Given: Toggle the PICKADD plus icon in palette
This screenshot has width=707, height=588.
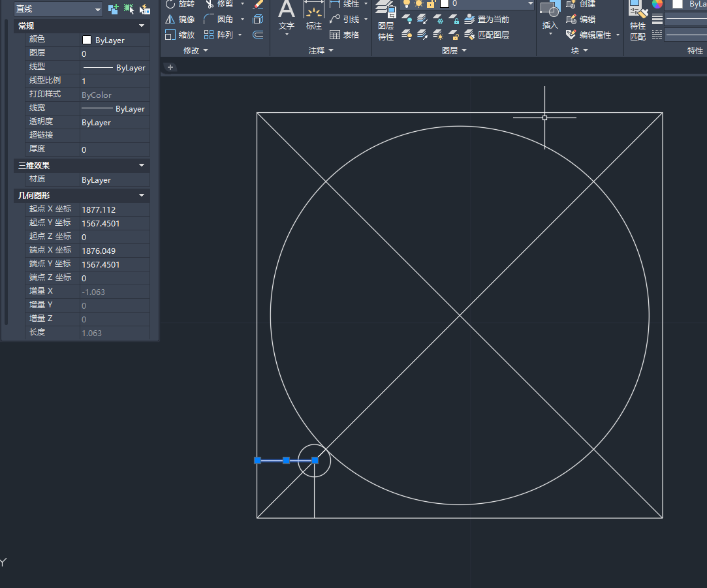Looking at the screenshot, I should click(x=114, y=9).
